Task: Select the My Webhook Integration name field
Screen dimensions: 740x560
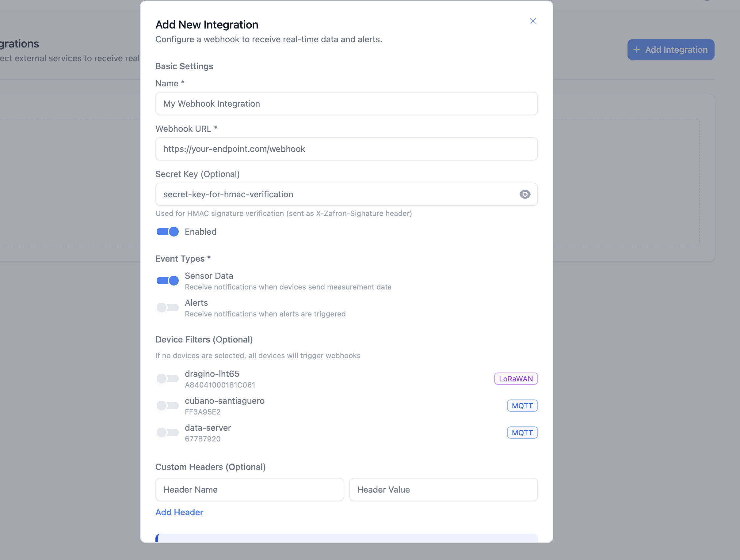Action: tap(346, 104)
